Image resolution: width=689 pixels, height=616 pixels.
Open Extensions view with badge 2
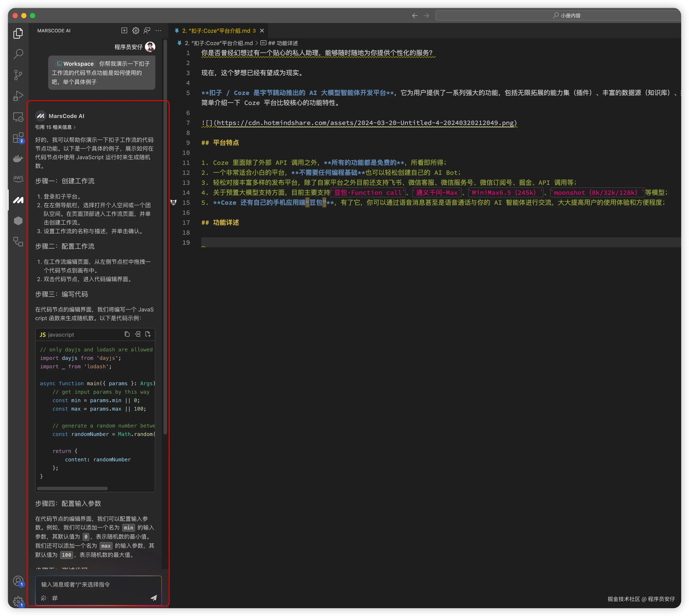tap(18, 138)
